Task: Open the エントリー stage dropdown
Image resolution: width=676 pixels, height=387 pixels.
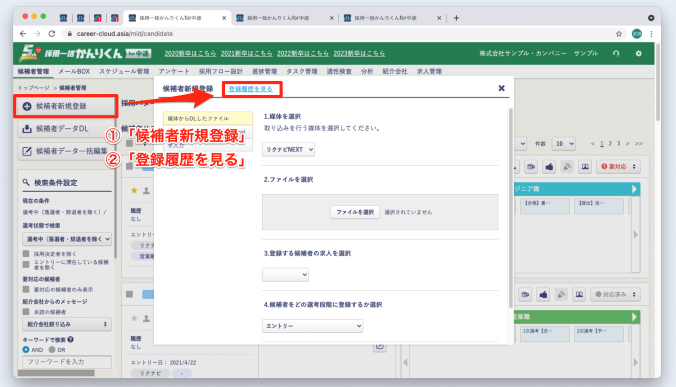Action: click(313, 326)
